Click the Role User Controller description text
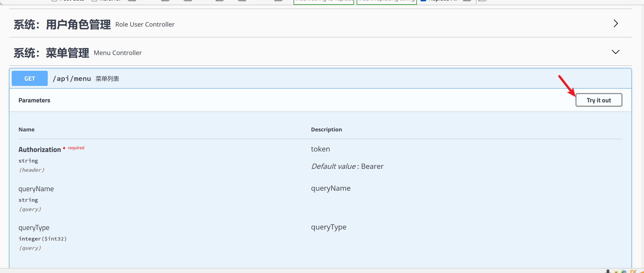Viewport: 644px width, 273px height. pos(145,24)
